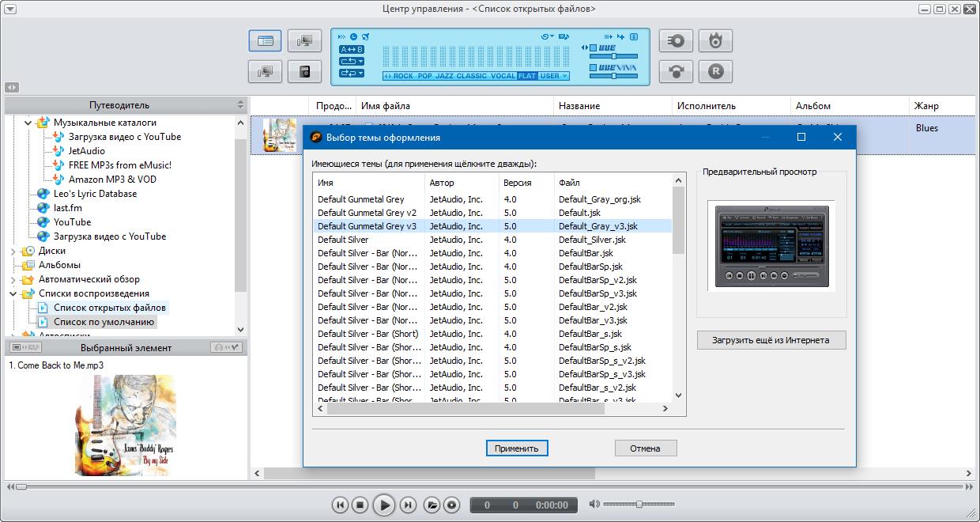Click the portable device icon button

coord(304,72)
